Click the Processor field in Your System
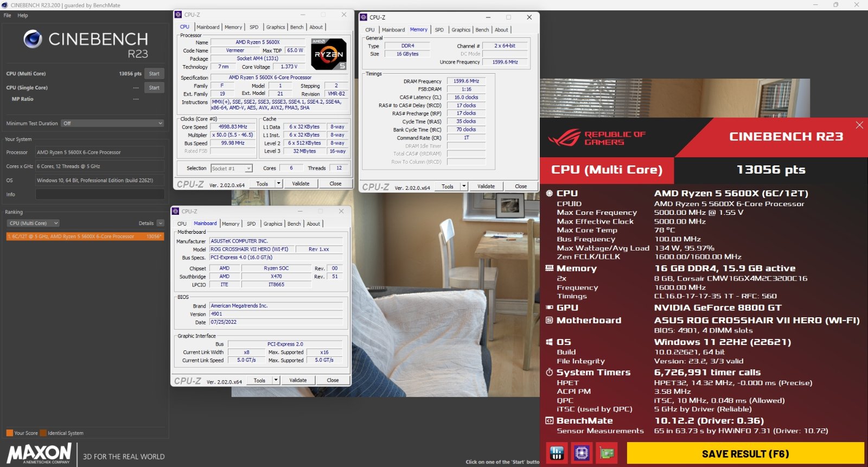Image resolution: width=868 pixels, height=467 pixels. [100, 152]
